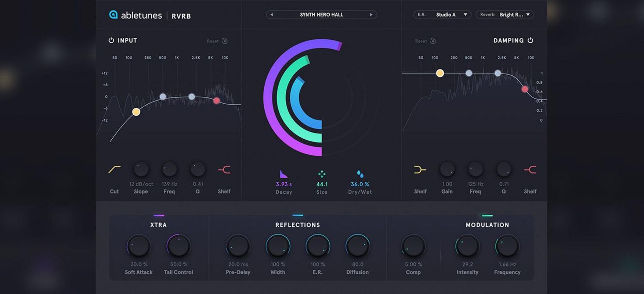Select the yellow node on Damping curve
Image resolution: width=644 pixels, height=294 pixels.
[x=440, y=73]
